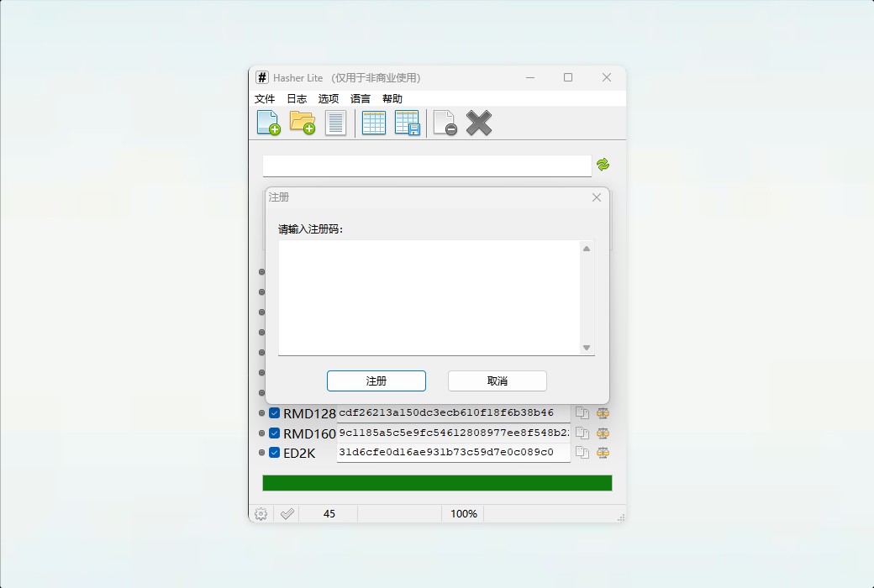Screen dimensions: 874x588
Task: Click the settings gear in the status bar
Action: point(261,513)
